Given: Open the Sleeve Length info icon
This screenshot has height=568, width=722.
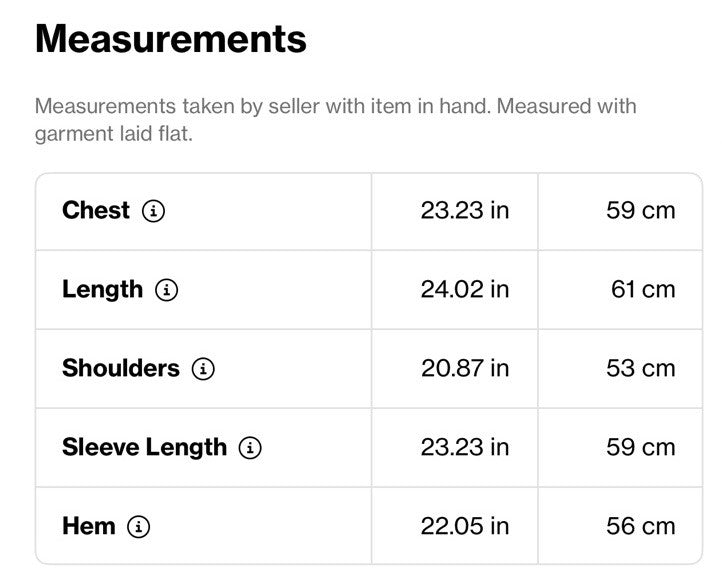Looking at the screenshot, I should (x=250, y=447).
